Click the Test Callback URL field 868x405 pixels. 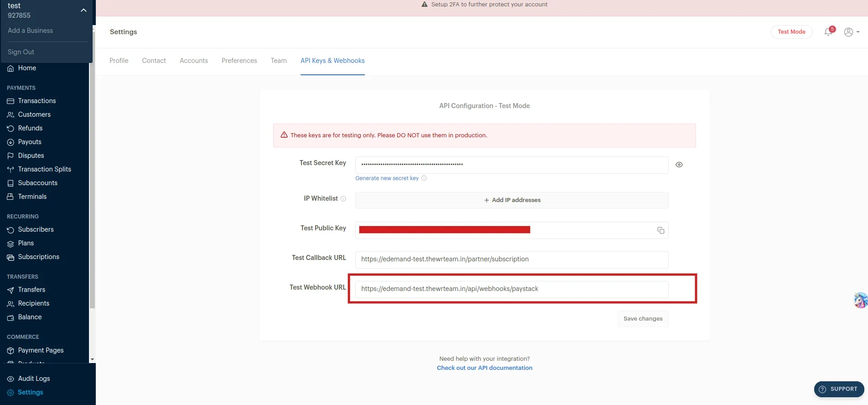point(512,260)
